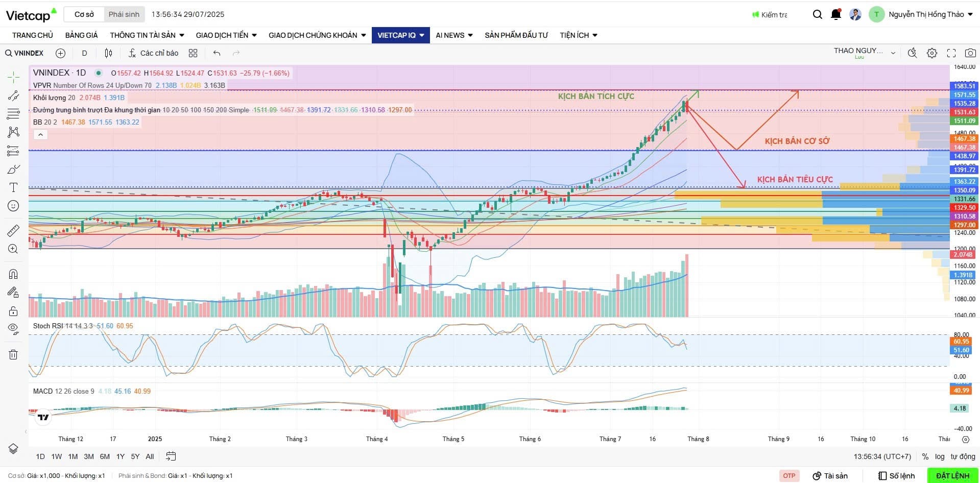This screenshot has height=483, width=980.
Task: Click the Vietcap logo
Action: [31, 15]
